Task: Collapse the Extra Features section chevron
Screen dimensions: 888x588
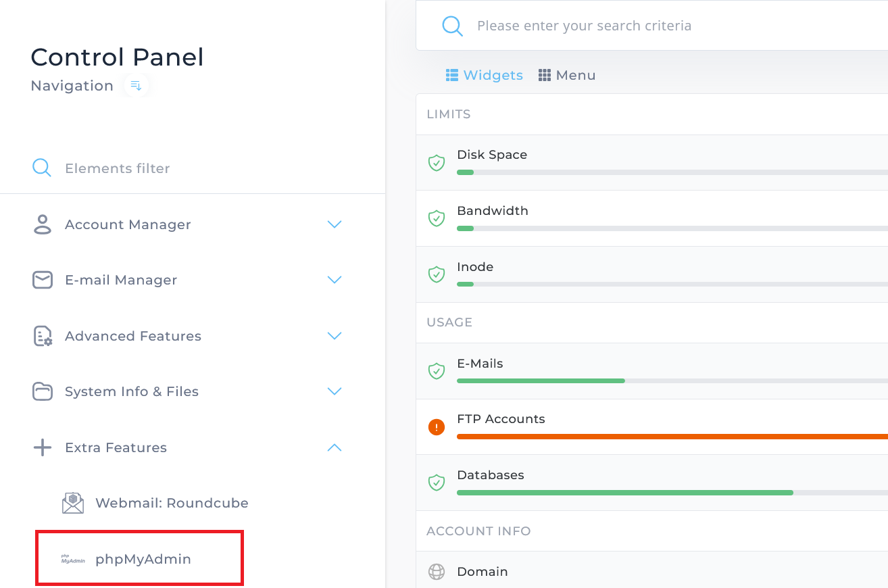Action: pos(335,447)
